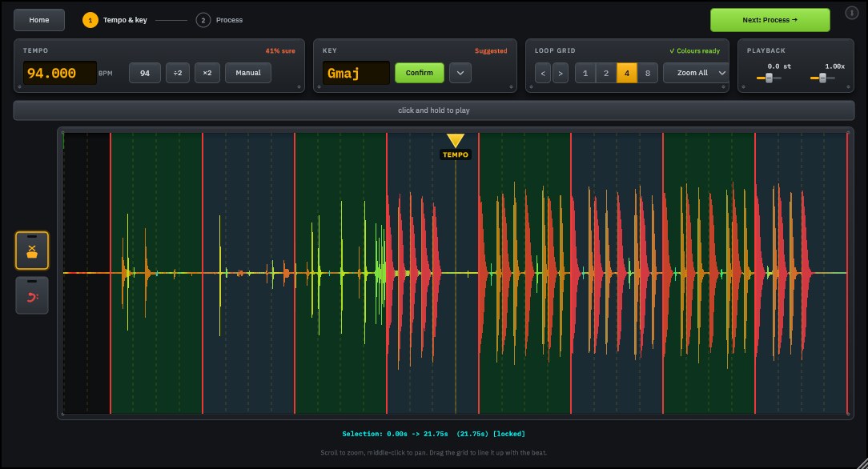This screenshot has height=469, width=868.
Task: Shift loop grid right with > arrow
Action: 561,73
